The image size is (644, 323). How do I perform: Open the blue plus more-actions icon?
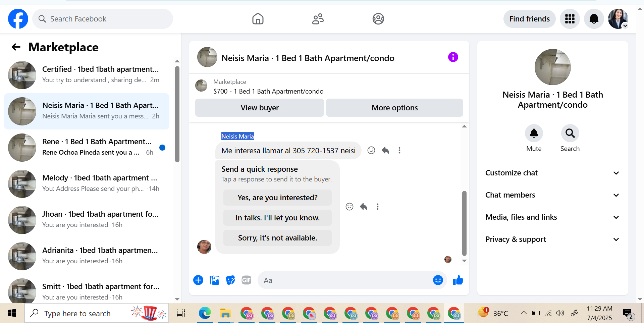(198, 280)
